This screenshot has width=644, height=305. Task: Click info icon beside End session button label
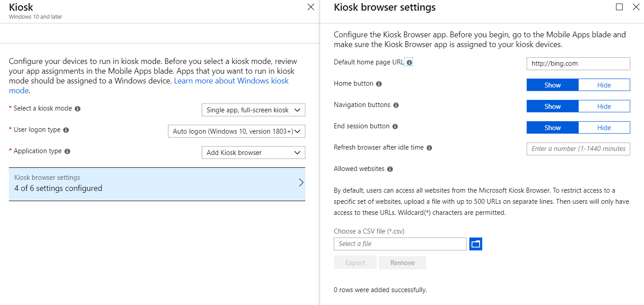pyautogui.click(x=395, y=127)
